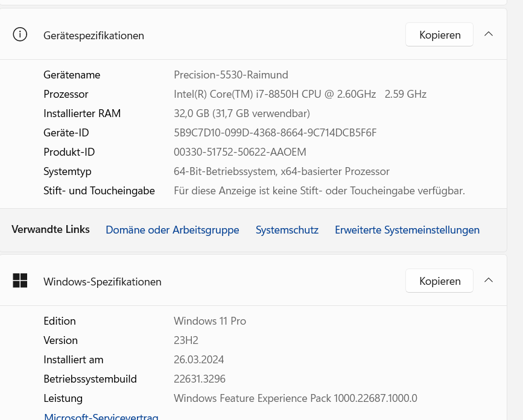The image size is (523, 420).
Task: Click the Produkt-ID value 00330-51752-50622-AAOEM
Action: pyautogui.click(x=239, y=152)
